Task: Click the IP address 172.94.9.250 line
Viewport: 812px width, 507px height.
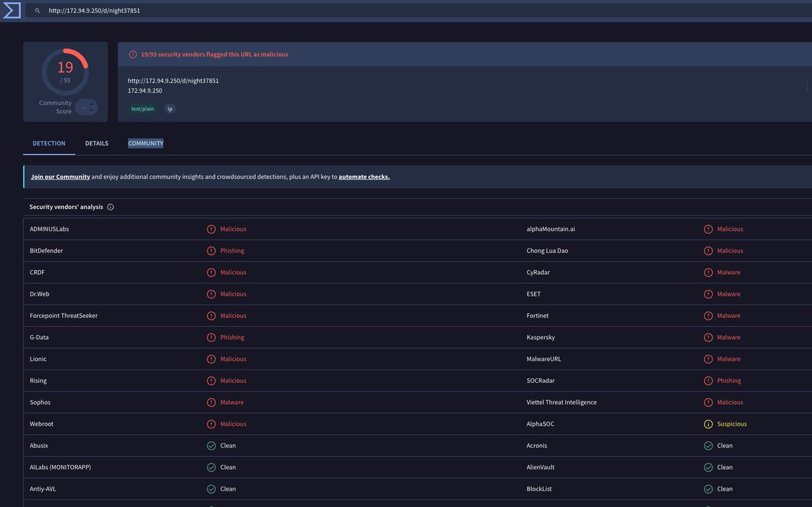Action: click(x=145, y=91)
